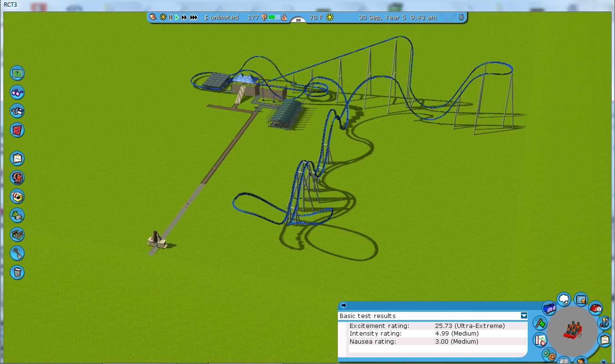Collapse the ride panel arrow button
This screenshot has width=615, height=364.
[344, 305]
